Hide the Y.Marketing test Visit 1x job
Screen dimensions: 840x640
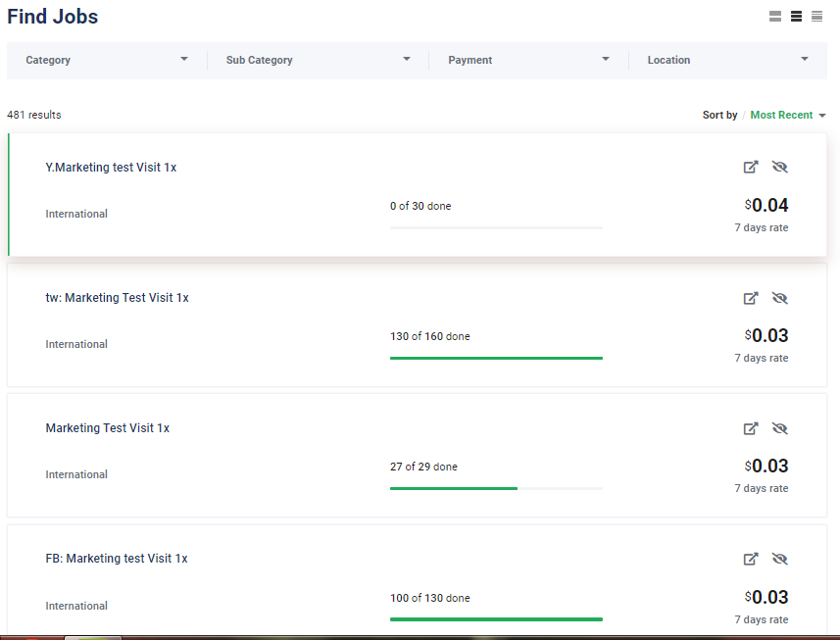[779, 167]
